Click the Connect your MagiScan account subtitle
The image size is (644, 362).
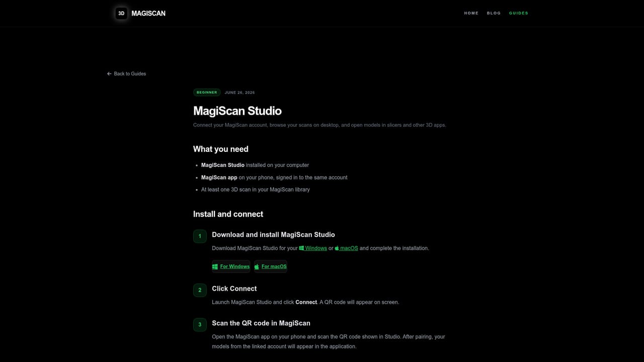point(319,125)
